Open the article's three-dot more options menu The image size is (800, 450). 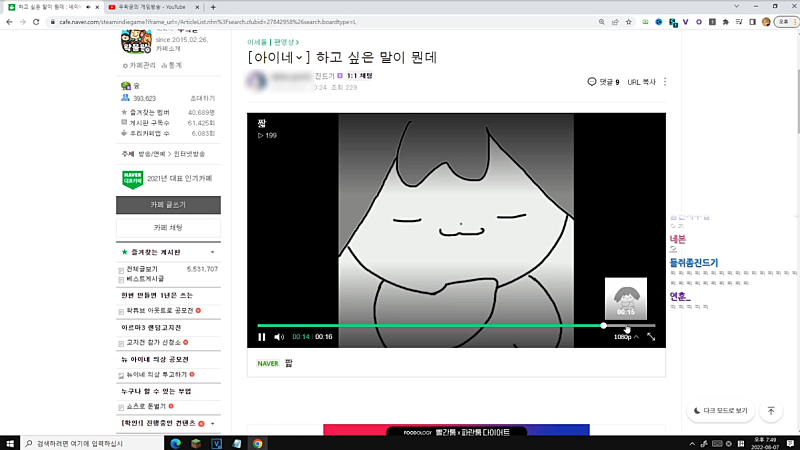click(x=665, y=82)
